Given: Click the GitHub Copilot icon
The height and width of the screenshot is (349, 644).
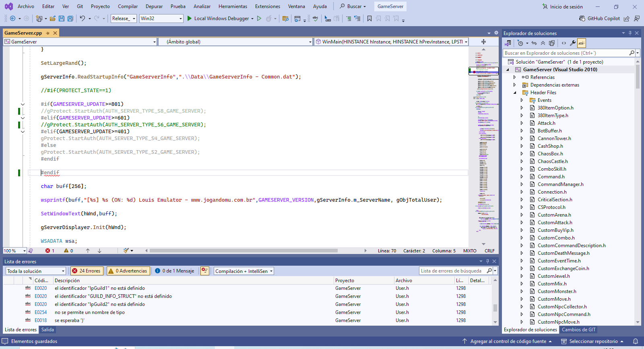Looking at the screenshot, I should pos(582,19).
